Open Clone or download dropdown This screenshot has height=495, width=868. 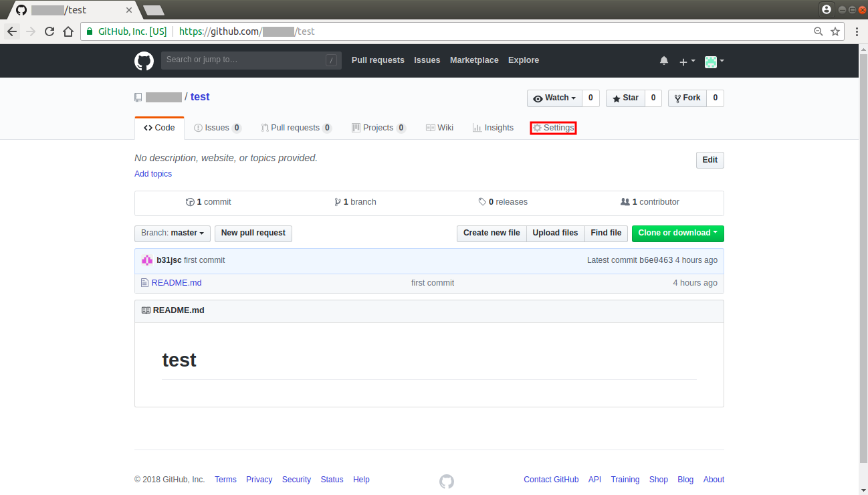(x=677, y=233)
